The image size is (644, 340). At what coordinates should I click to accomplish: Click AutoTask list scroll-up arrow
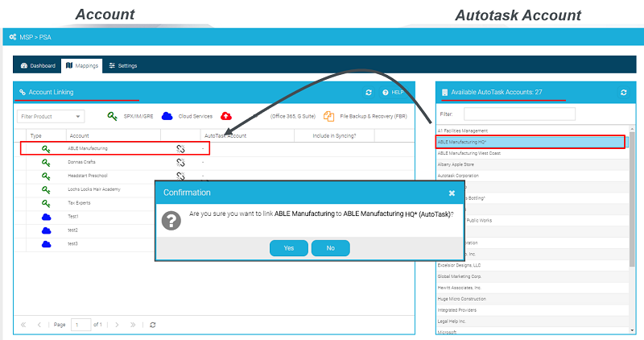pos(632,129)
